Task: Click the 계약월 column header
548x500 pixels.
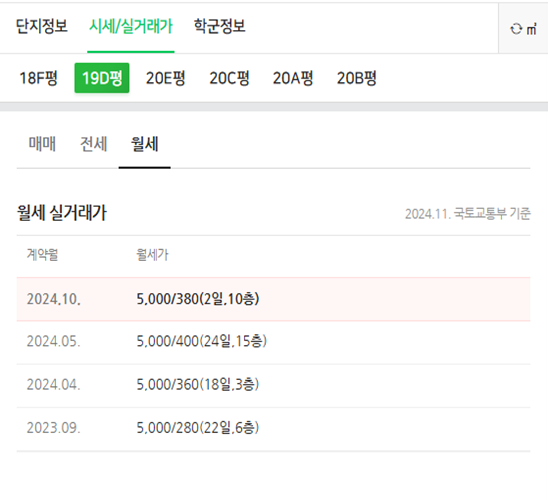Action: [42, 254]
